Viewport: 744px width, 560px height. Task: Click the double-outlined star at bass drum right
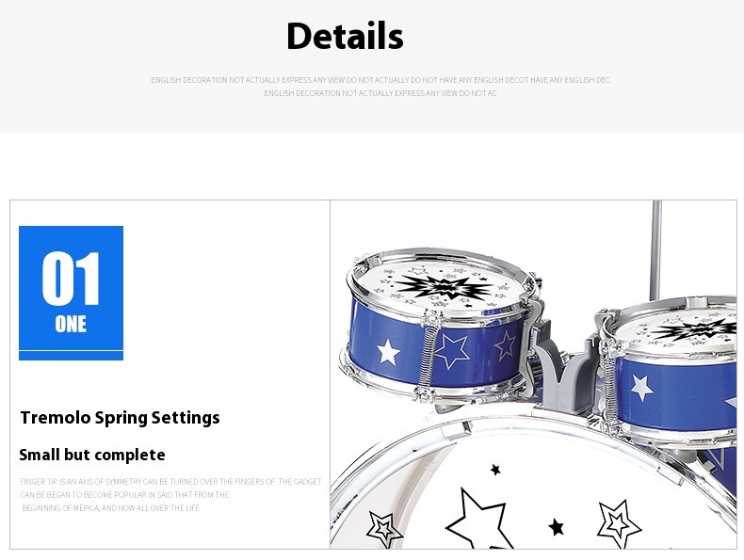tap(619, 523)
